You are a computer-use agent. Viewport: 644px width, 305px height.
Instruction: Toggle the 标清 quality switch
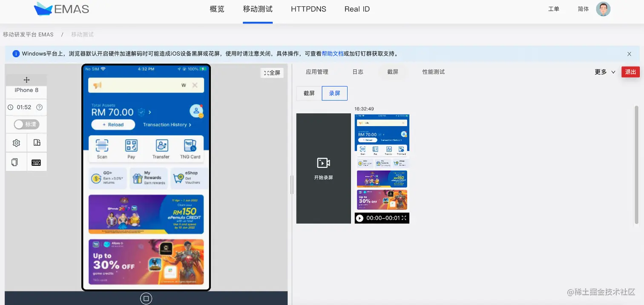[26, 124]
